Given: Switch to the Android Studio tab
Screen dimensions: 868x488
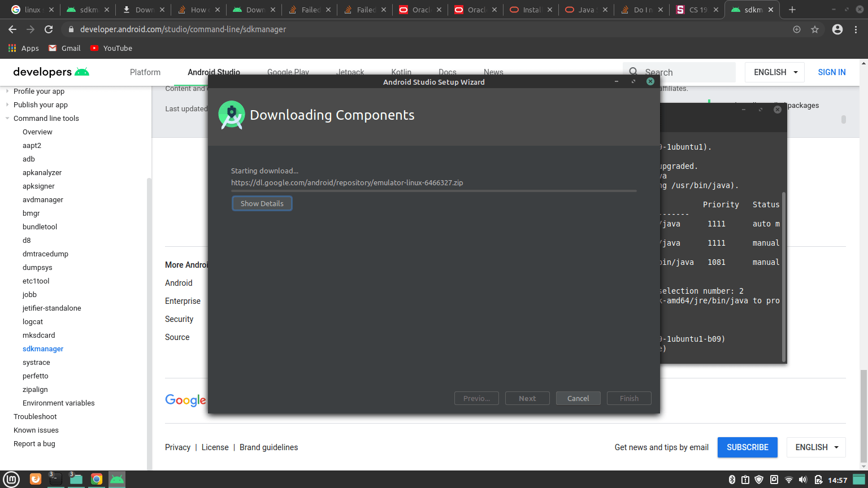Looking at the screenshot, I should (214, 72).
